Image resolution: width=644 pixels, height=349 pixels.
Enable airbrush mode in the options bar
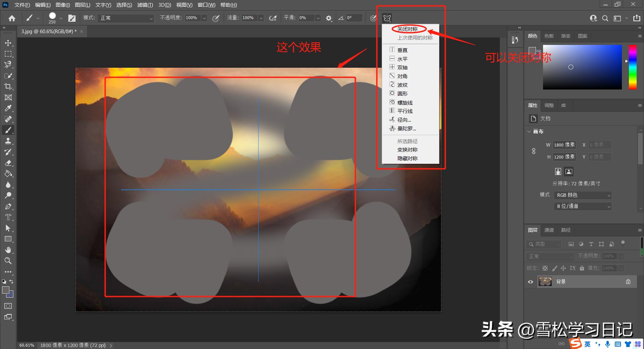[273, 18]
